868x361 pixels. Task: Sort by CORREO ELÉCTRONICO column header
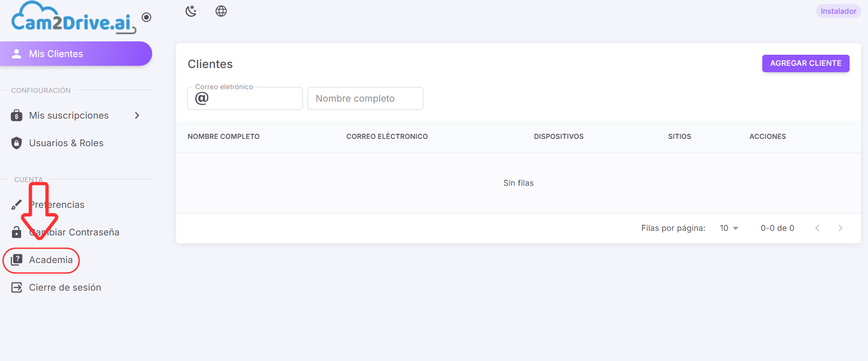387,137
